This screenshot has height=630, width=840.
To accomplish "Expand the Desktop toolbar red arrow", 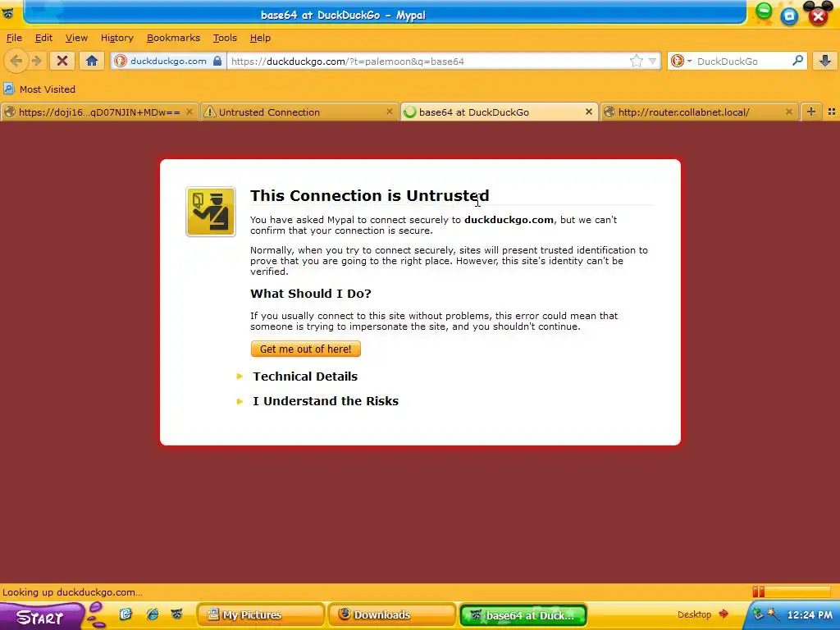I will click(x=724, y=614).
